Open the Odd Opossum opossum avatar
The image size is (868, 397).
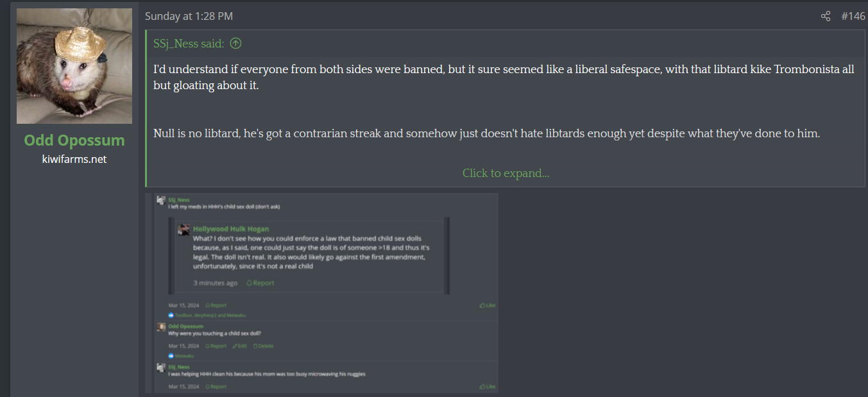tap(74, 66)
